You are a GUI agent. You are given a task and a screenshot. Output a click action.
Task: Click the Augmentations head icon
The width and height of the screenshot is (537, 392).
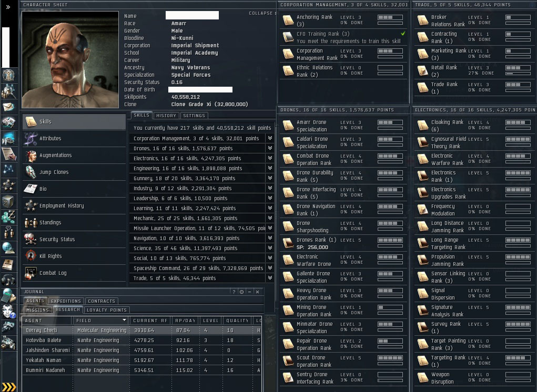tap(31, 156)
